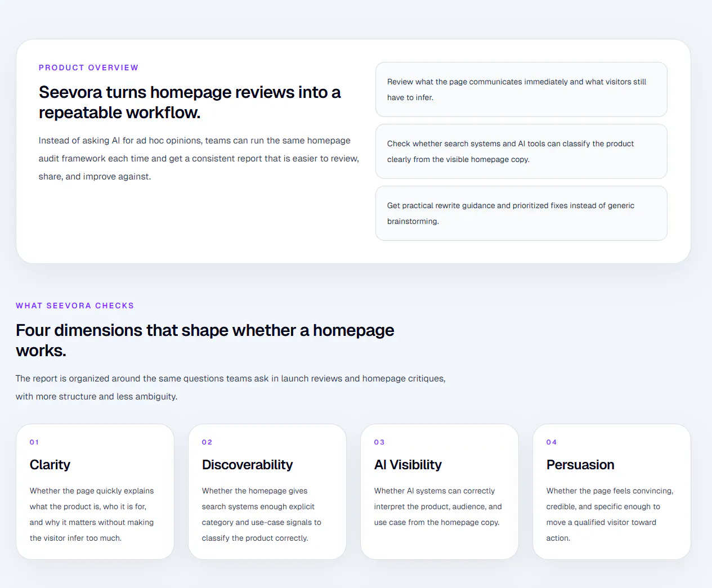Image resolution: width=712 pixels, height=588 pixels.
Task: Click the 04 number on Persuasion card
Action: tap(552, 442)
